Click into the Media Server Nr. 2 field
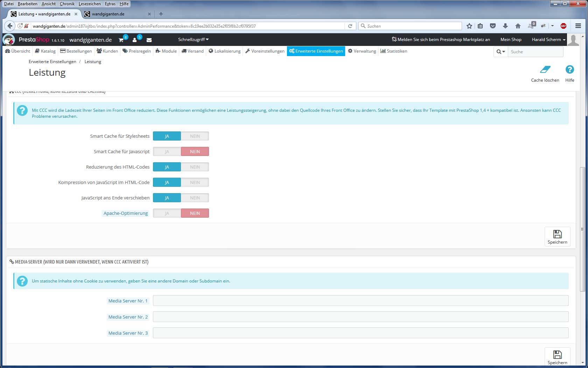Viewport: 588px width, 368px height. point(360,317)
